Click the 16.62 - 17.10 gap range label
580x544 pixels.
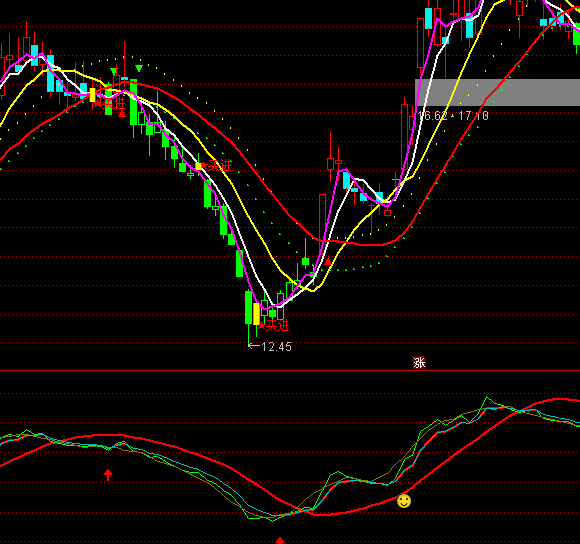coord(453,116)
